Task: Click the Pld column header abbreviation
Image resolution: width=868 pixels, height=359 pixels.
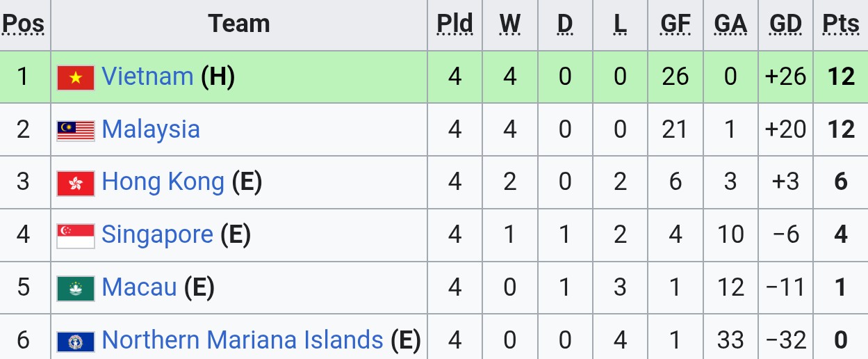Action: (x=455, y=24)
